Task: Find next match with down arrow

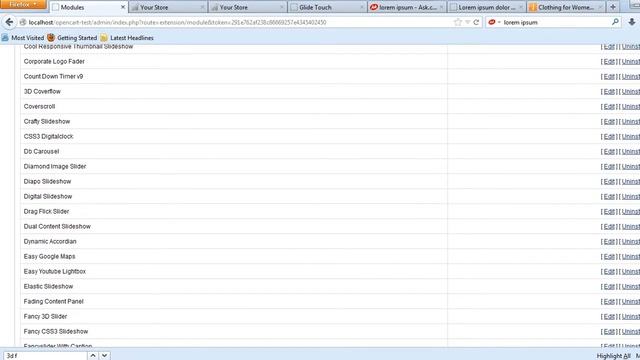Action: 104,356
